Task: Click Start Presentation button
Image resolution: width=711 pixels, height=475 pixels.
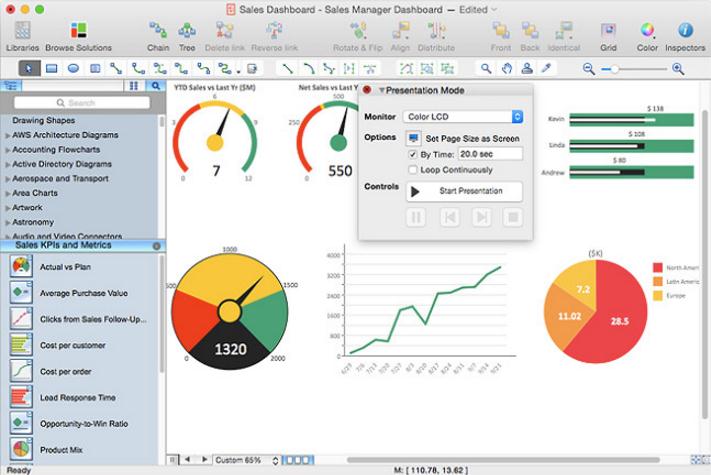Action: point(464,191)
